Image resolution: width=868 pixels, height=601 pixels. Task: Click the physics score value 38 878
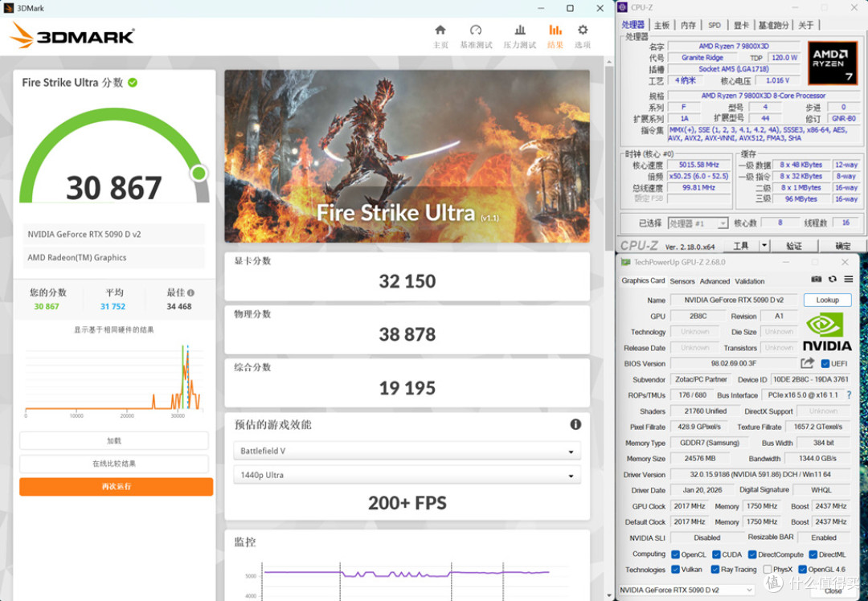click(407, 334)
